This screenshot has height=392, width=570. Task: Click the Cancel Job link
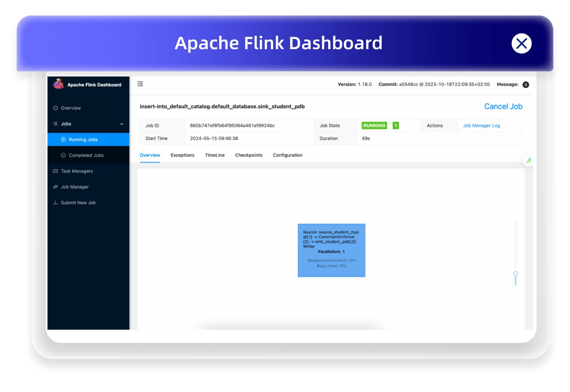pos(503,107)
